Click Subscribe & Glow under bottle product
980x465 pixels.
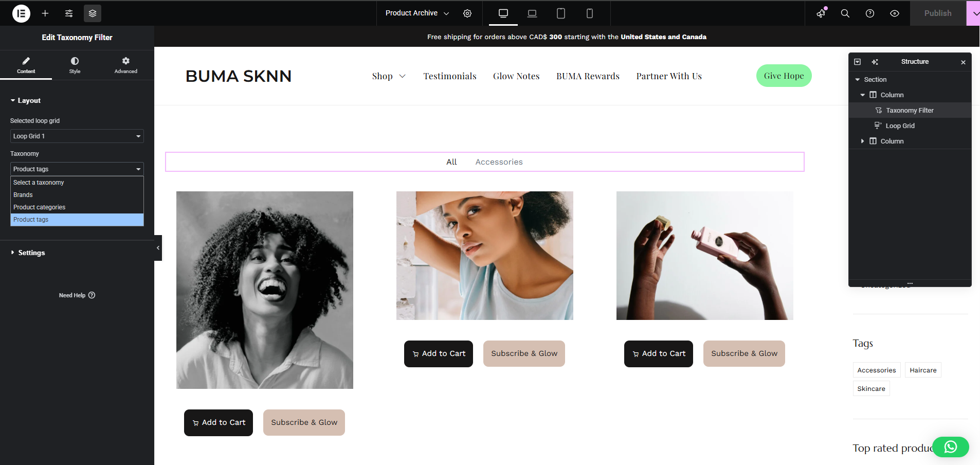pos(744,354)
